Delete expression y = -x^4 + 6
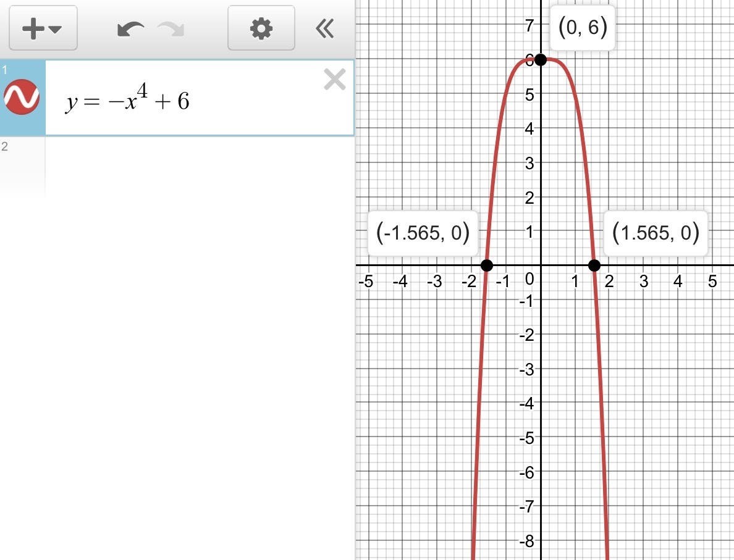The height and width of the screenshot is (560, 734). [x=335, y=79]
